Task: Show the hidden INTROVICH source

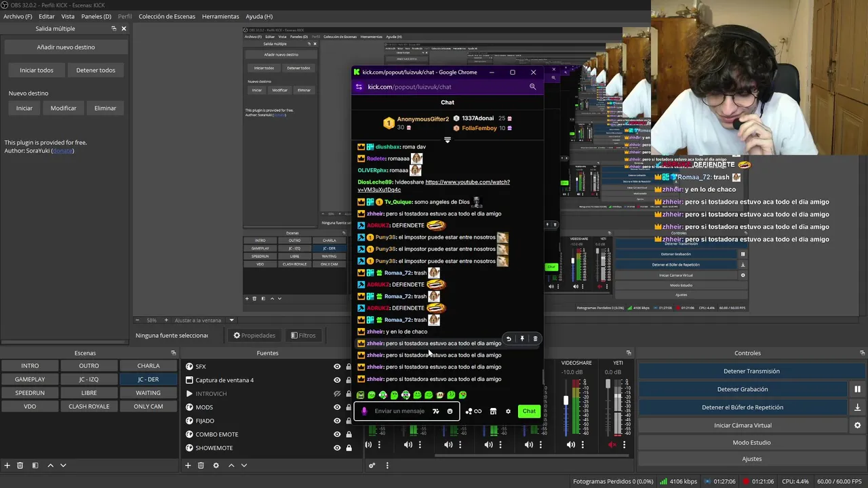Action: pos(337,394)
